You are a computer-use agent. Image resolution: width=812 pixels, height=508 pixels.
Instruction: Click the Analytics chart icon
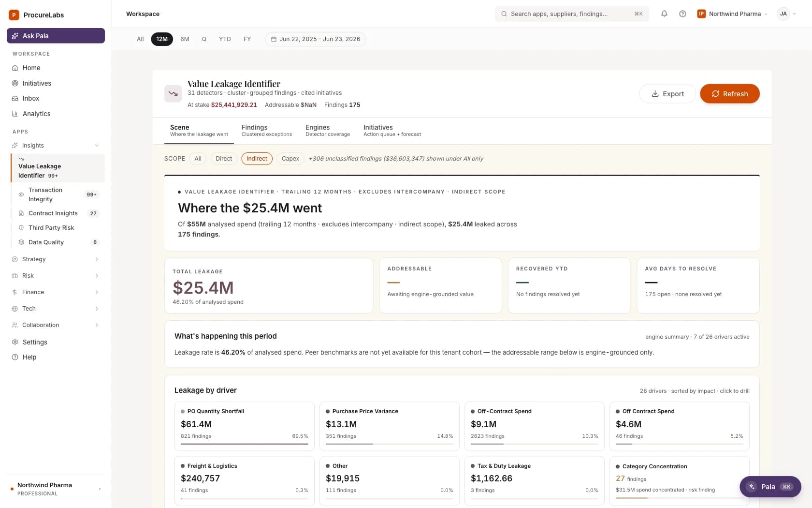[15, 114]
